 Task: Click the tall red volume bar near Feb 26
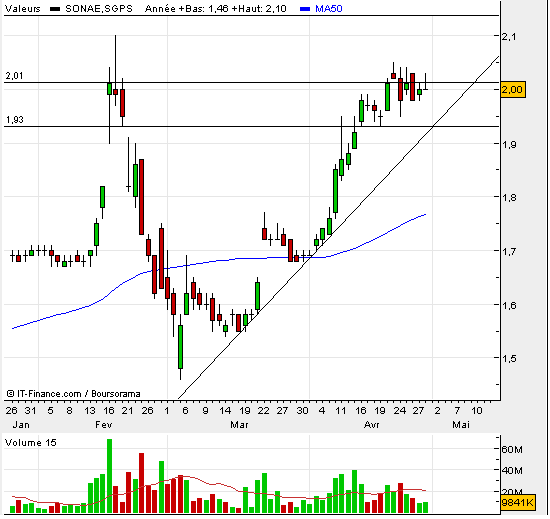point(141,483)
